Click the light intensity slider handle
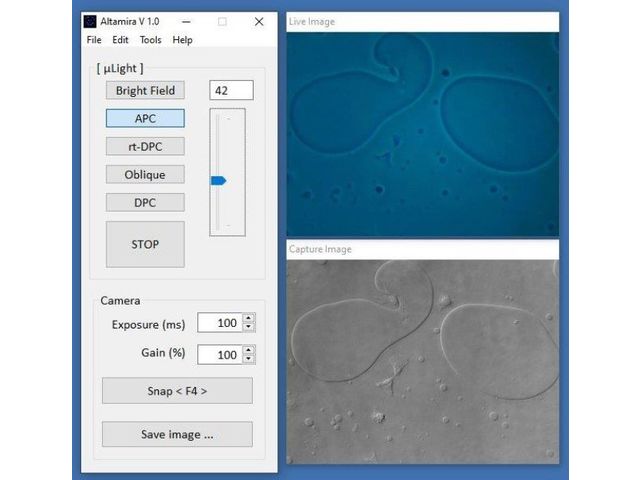Viewport: 640px width, 480px height. coord(218,181)
